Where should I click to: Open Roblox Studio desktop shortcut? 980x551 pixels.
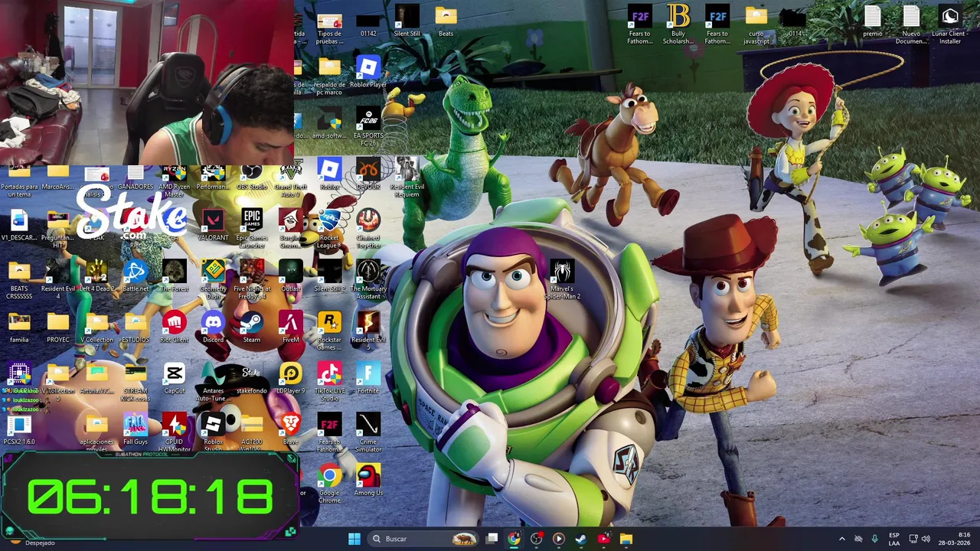coord(213,432)
